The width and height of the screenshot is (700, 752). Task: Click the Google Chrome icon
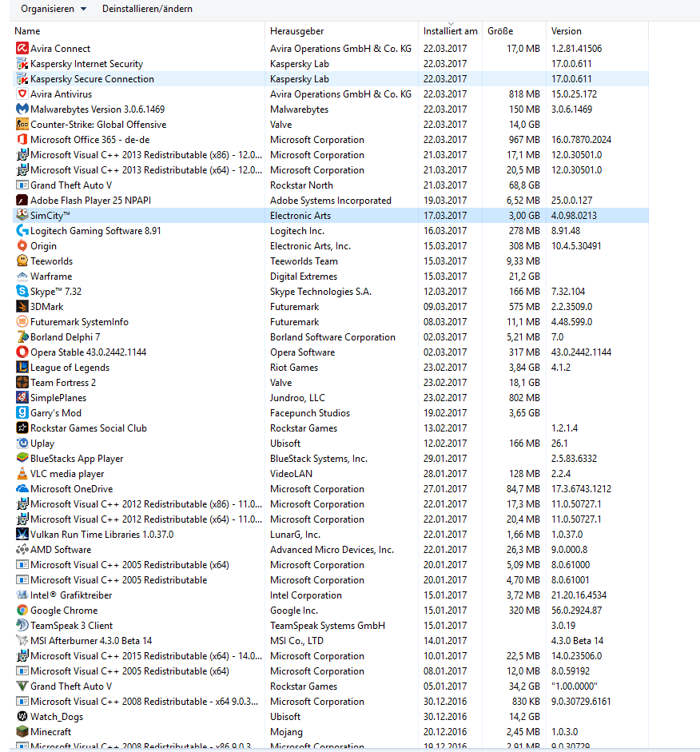tap(22, 611)
